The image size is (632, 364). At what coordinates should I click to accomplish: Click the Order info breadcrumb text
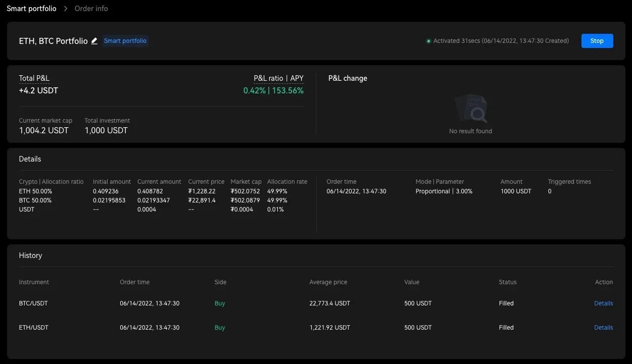91,9
